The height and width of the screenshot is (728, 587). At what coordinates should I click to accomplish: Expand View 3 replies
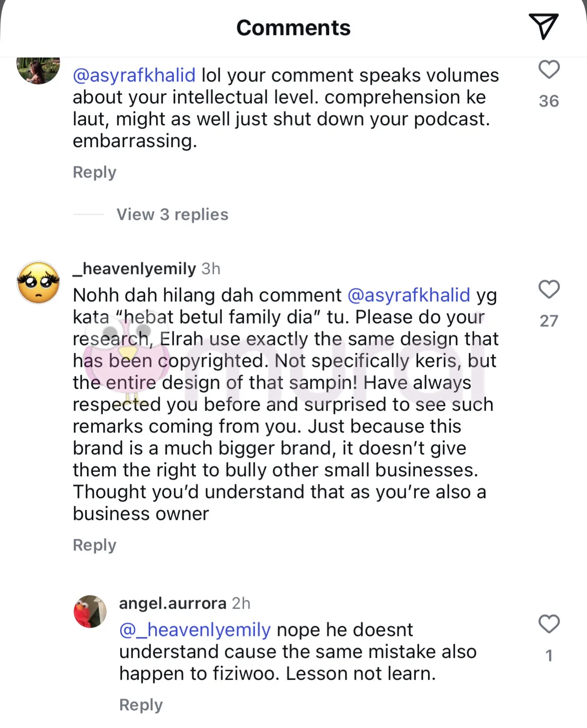(172, 214)
